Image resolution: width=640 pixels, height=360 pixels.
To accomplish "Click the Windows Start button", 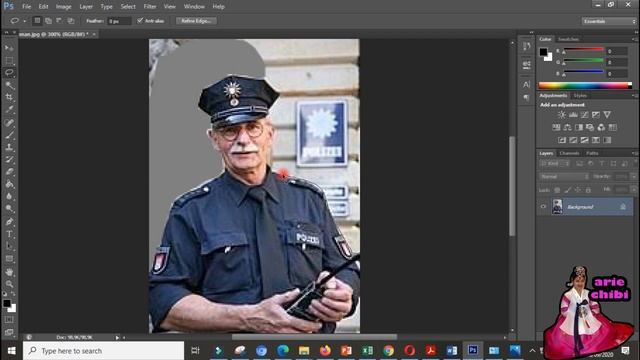I will [11, 351].
